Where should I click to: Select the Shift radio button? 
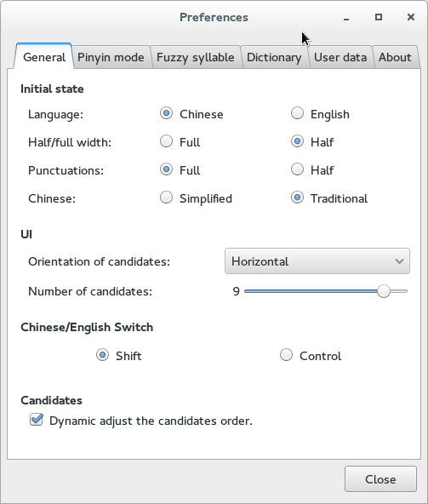(102, 355)
